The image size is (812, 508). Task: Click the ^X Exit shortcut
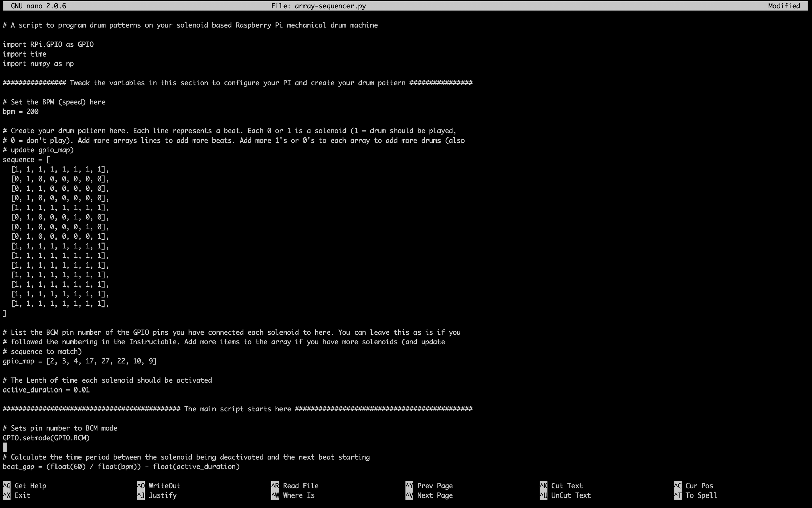pyautogui.click(x=17, y=495)
